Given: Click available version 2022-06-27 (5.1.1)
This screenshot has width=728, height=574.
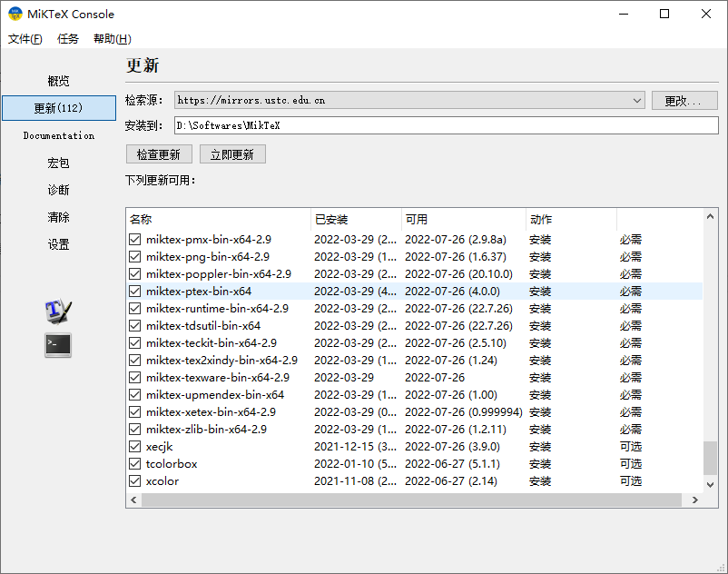Looking at the screenshot, I should pos(452,463).
